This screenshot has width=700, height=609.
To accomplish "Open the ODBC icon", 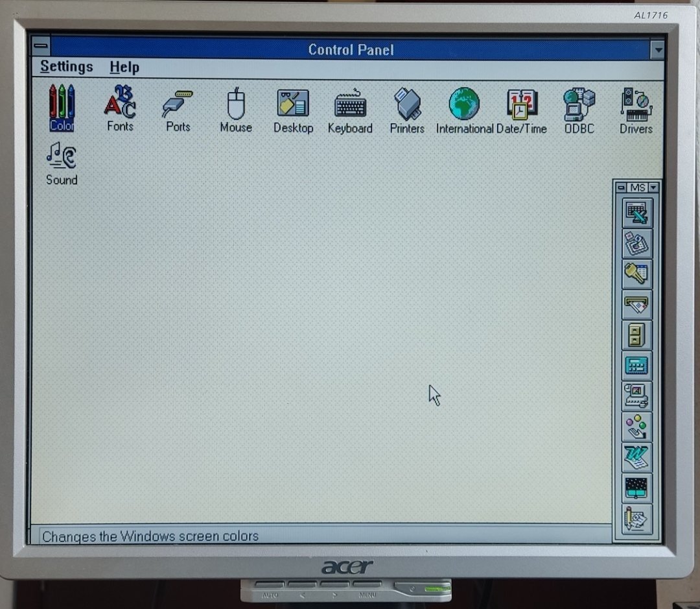I will [x=579, y=112].
